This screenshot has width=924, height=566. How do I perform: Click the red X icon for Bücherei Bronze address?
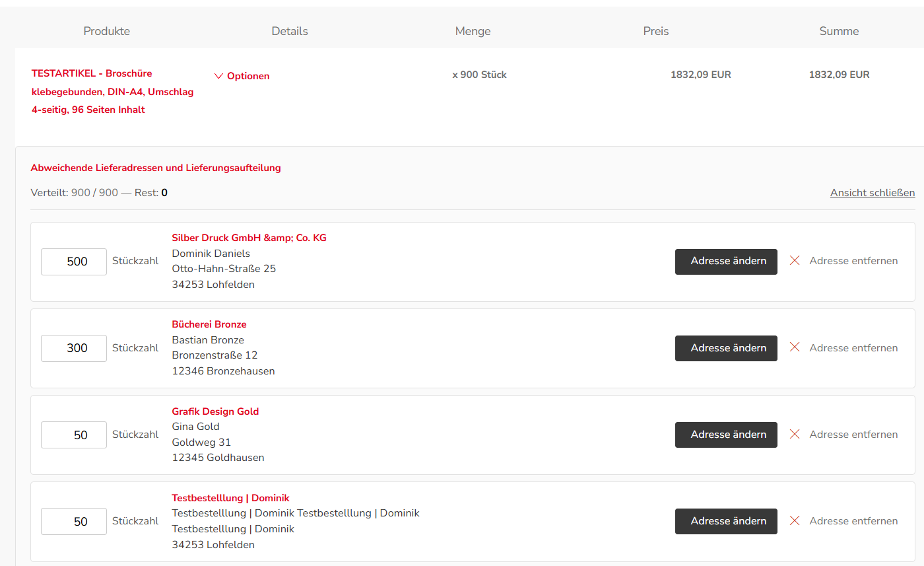tap(795, 347)
